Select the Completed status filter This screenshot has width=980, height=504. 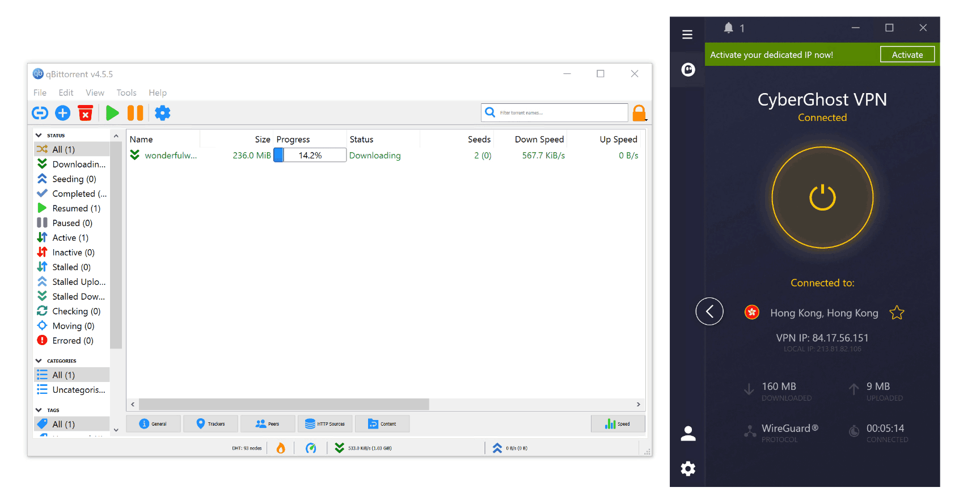(71, 194)
